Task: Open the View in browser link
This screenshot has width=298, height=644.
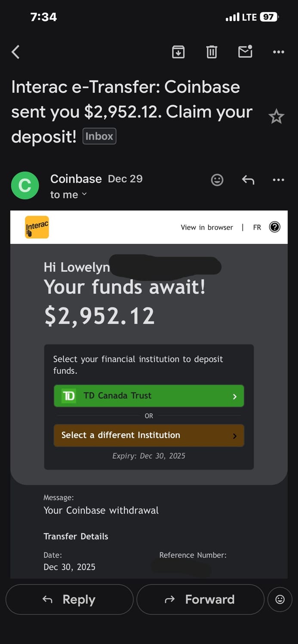Action: click(x=207, y=228)
